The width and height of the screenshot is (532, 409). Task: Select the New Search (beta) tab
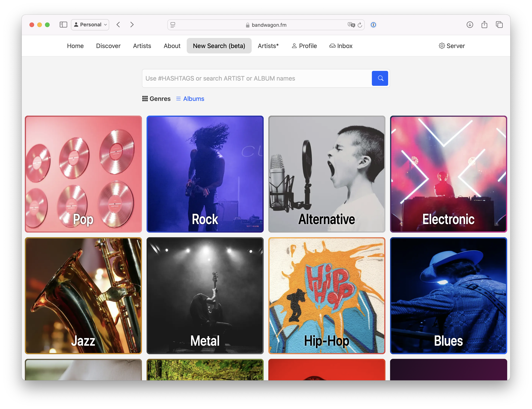tap(219, 46)
